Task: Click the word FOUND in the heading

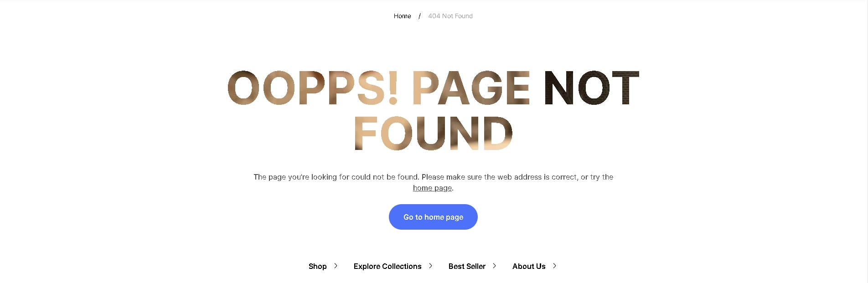Action: [x=434, y=133]
